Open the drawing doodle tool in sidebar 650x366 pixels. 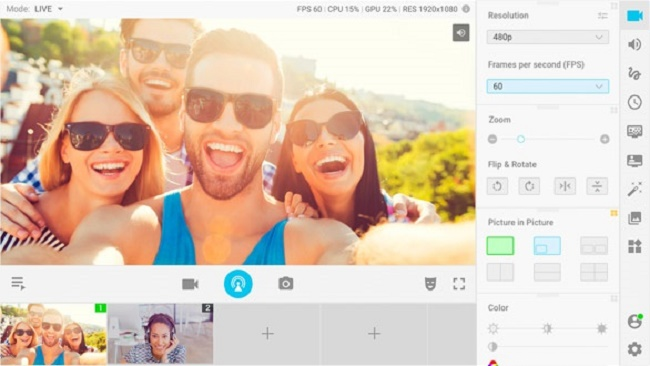pos(635,73)
